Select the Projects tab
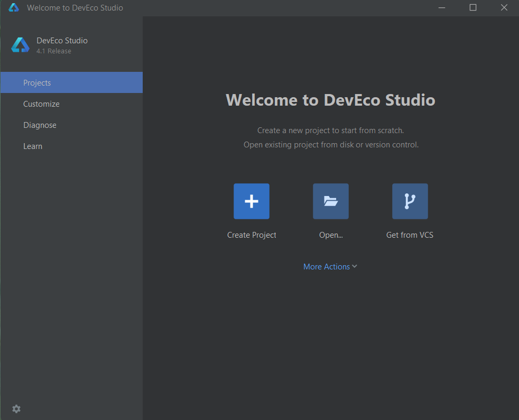Screen dimensions: 519x420 click(71, 82)
